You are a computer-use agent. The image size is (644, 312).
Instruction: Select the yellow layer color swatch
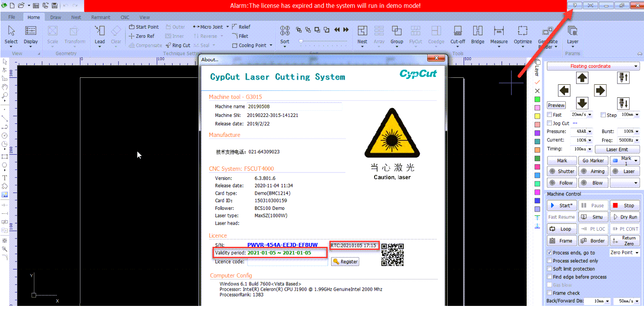(538, 116)
